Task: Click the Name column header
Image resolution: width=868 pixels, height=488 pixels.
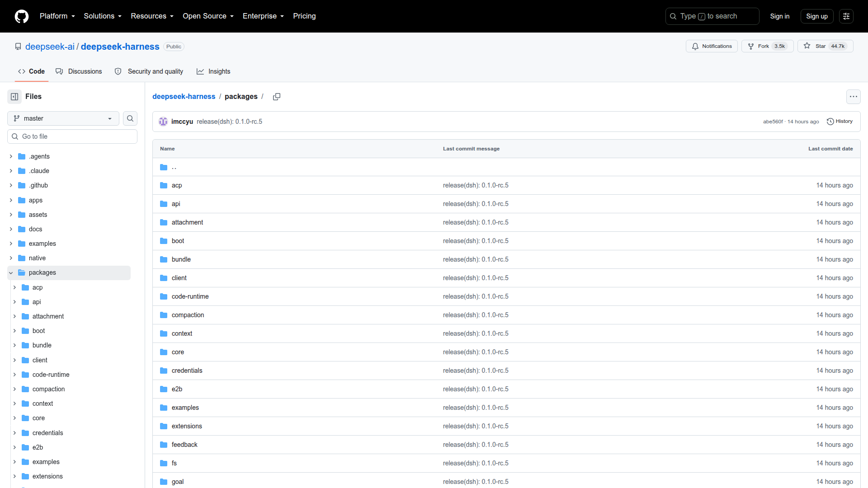Action: tap(167, 149)
